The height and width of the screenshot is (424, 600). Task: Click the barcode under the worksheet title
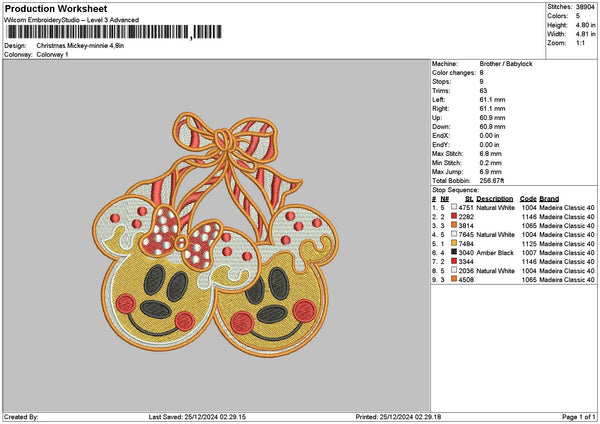(x=114, y=32)
